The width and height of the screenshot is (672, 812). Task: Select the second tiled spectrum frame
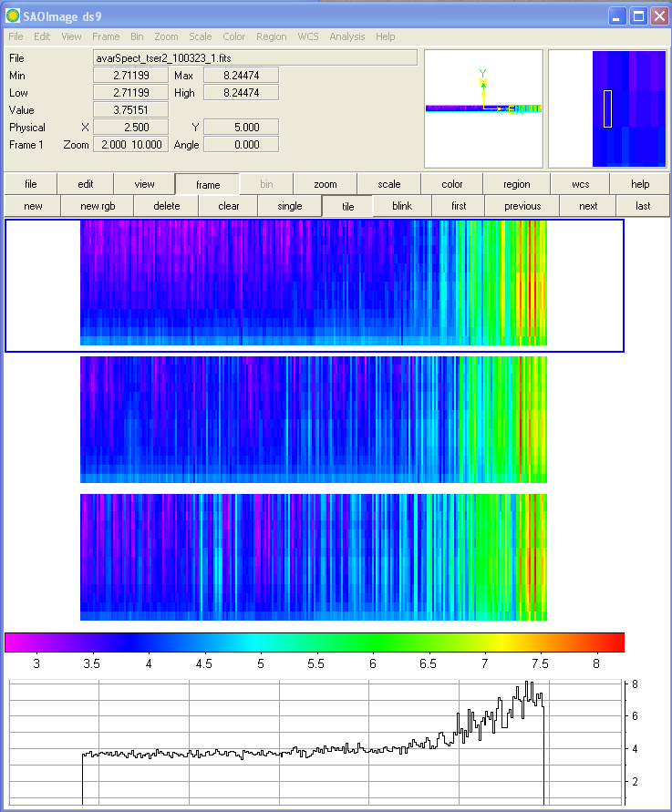314,419
